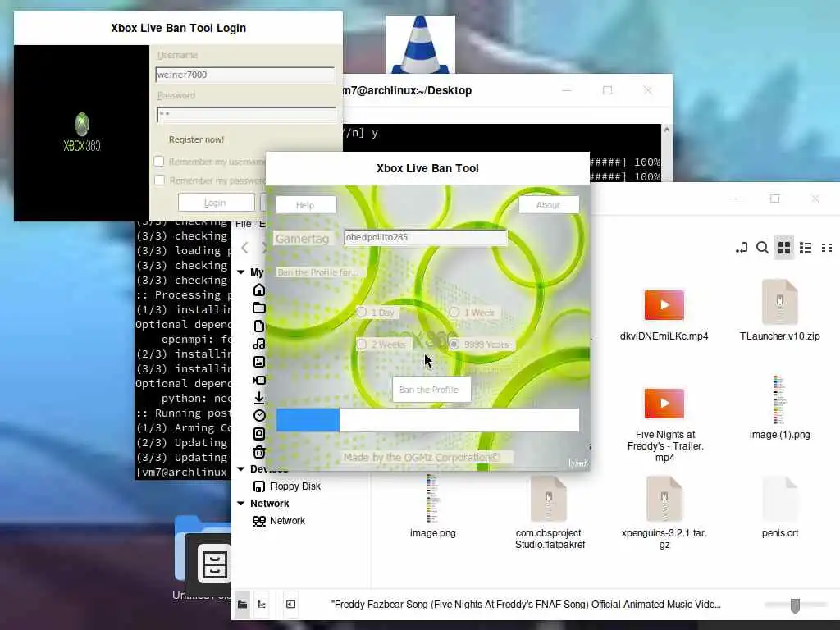The width and height of the screenshot is (840, 630).
Task: Click the VLC cone desktop icon
Action: coord(420,44)
